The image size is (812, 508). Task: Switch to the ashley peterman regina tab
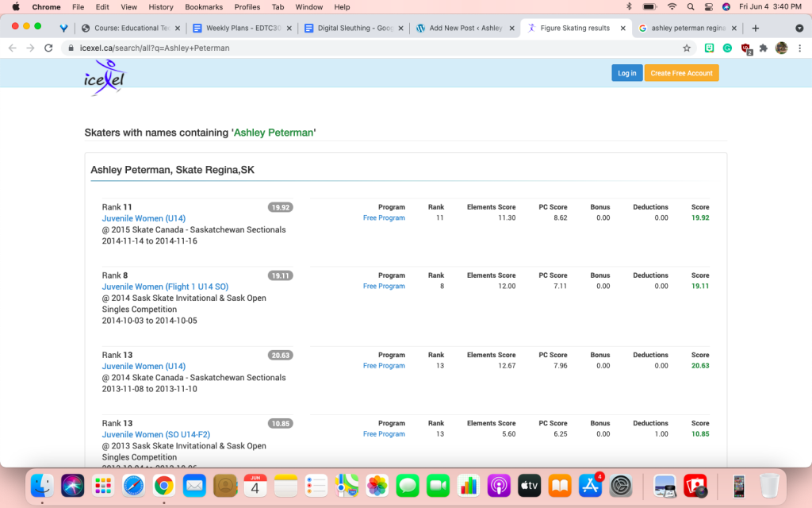[x=688, y=28]
